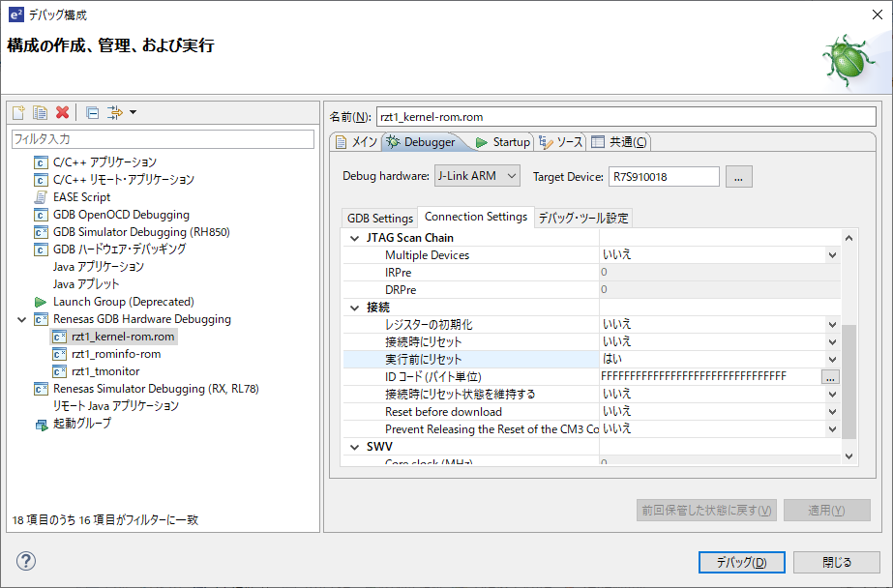
Task: Switch to the Debugger tab
Action: click(x=422, y=142)
